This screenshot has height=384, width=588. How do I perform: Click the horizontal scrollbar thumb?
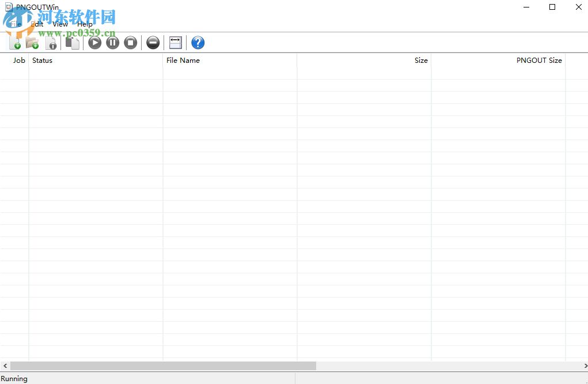[163, 366]
